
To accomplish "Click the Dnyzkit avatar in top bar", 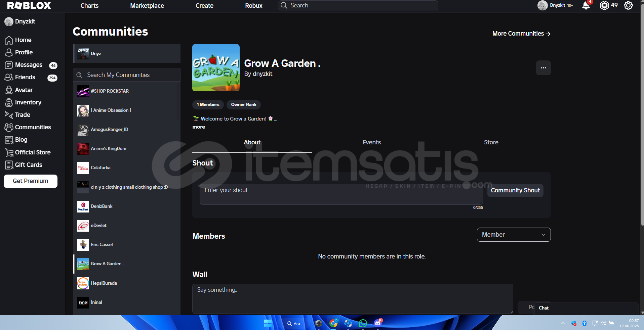I will (542, 5).
